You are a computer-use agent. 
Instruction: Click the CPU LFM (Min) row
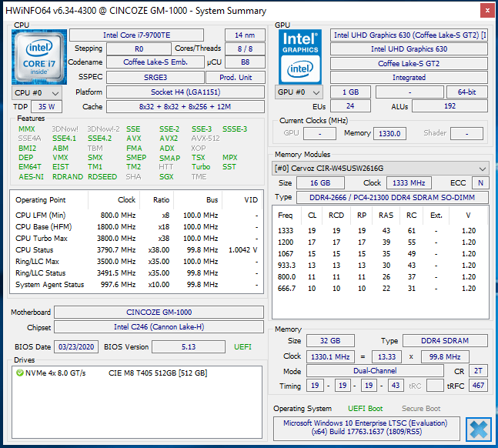[x=136, y=215]
